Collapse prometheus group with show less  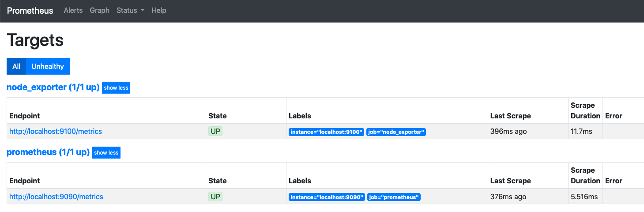point(106,152)
